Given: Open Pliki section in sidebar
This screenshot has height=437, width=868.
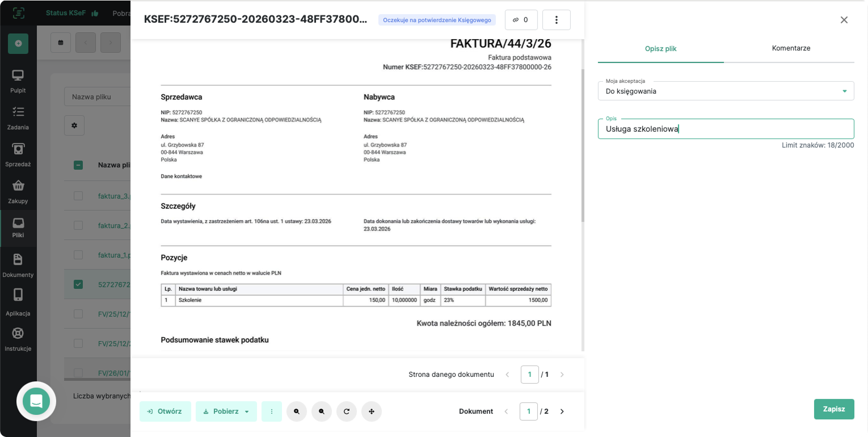Looking at the screenshot, I should pyautogui.click(x=18, y=228).
